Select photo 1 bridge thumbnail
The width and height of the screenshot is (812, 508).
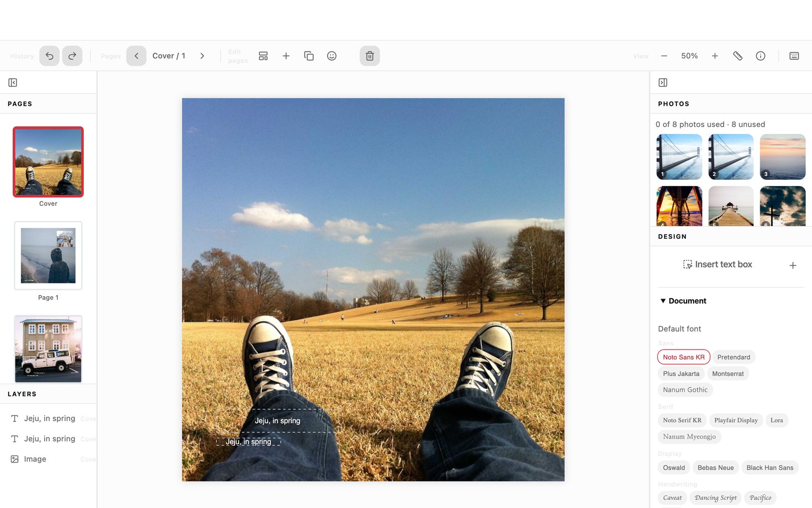[x=679, y=157]
